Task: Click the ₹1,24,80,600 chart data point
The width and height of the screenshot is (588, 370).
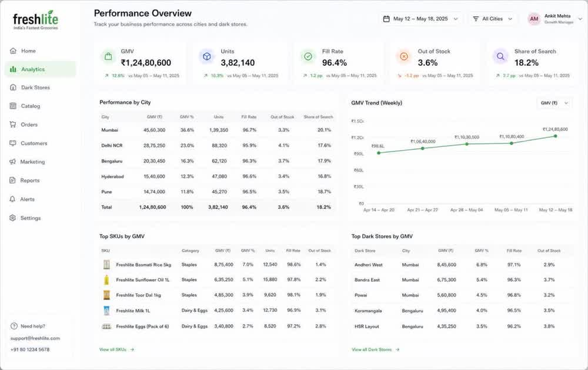Action: [556, 136]
